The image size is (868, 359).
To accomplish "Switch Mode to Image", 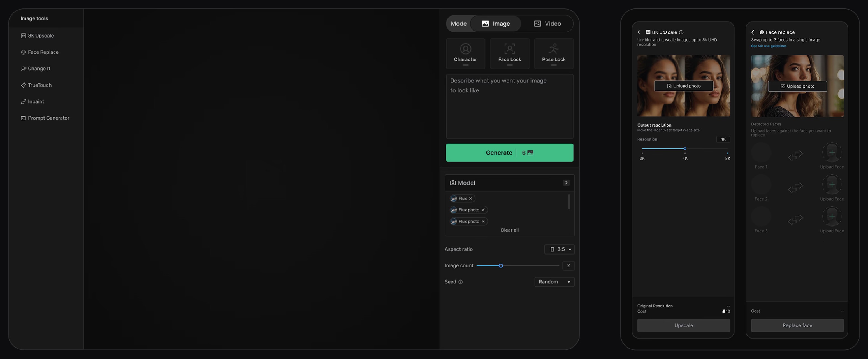I will [496, 24].
